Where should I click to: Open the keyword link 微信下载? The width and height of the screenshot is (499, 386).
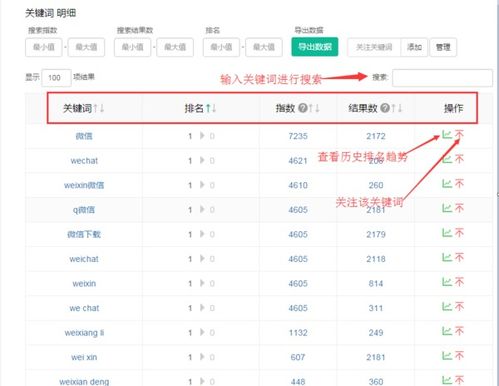(x=84, y=234)
